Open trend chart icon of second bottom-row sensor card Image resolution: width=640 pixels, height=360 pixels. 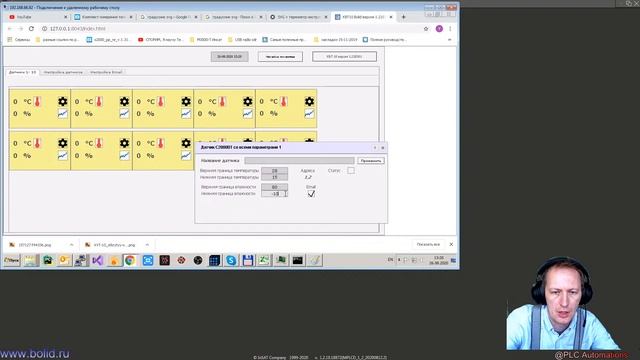point(124,156)
